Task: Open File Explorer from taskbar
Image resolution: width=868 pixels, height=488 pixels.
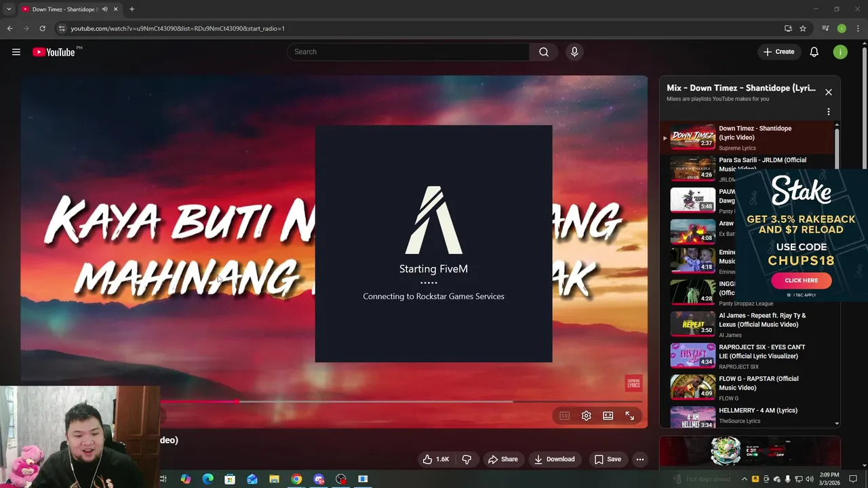Action: coord(274,479)
